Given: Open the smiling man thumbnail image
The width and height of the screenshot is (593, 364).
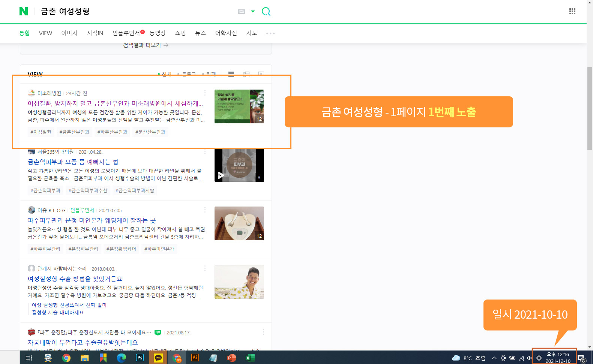Looking at the screenshot, I should pyautogui.click(x=239, y=282).
